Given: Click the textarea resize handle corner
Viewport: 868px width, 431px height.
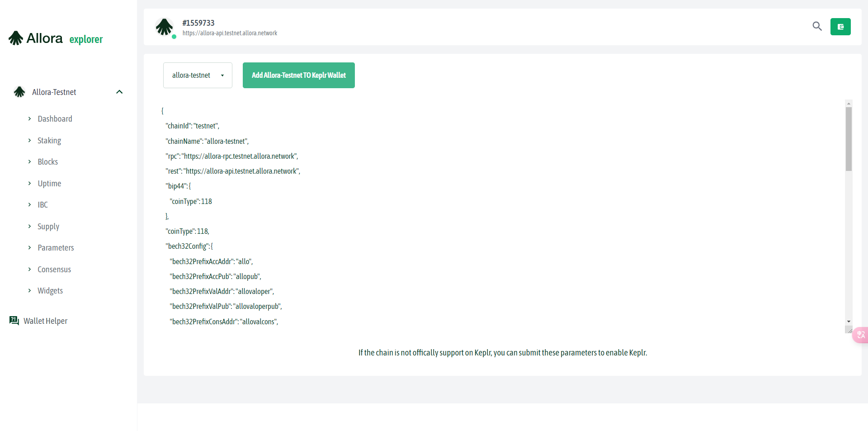Looking at the screenshot, I should pos(849,330).
